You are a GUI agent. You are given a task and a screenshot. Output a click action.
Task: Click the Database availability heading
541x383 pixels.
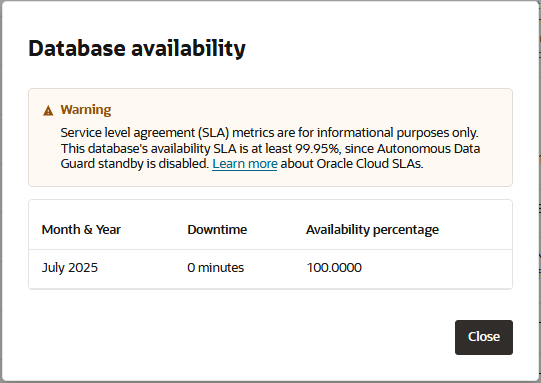[x=137, y=48]
